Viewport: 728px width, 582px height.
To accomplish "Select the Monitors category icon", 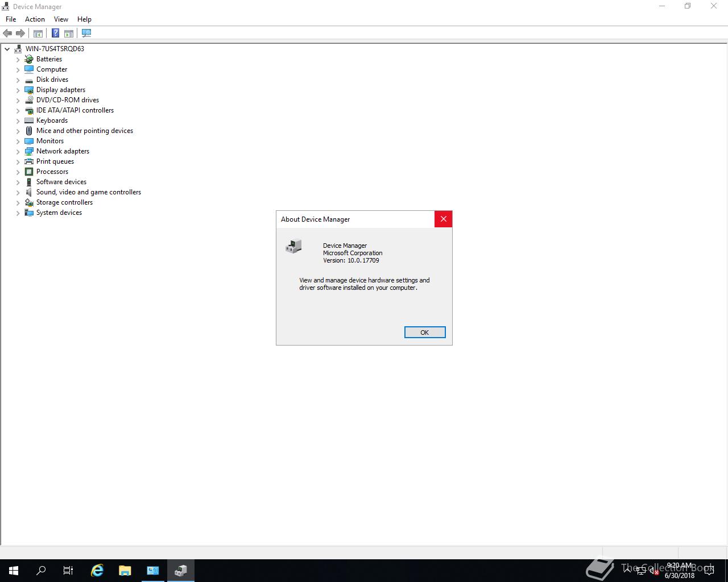I will pyautogui.click(x=29, y=141).
